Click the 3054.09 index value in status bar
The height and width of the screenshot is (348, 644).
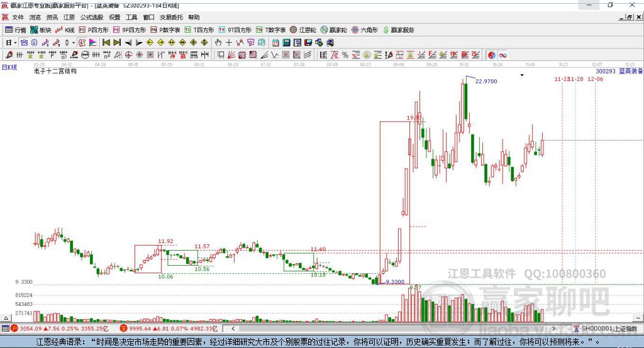[31, 329]
